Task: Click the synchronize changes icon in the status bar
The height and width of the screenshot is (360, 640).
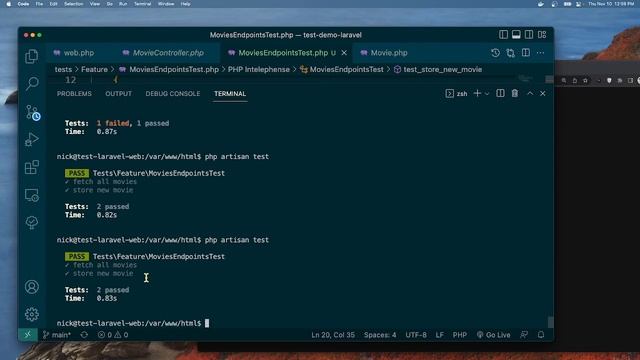Action: pyautogui.click(x=84, y=335)
